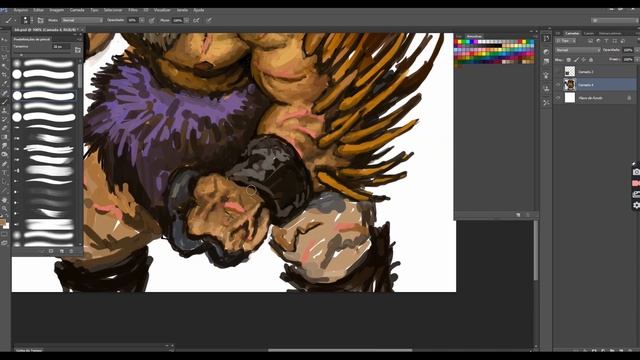640x360 pixels.
Task: Select the Plano de Fundo layer name
Action: pos(590,98)
